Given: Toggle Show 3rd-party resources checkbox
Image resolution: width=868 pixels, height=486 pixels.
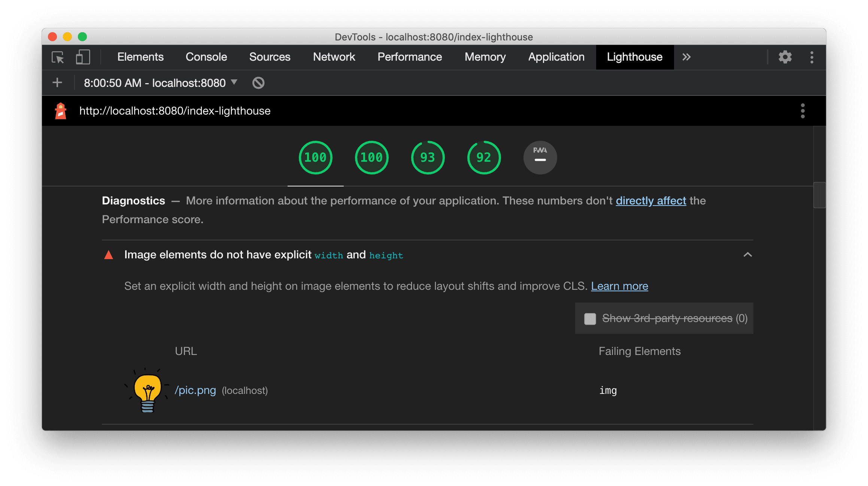Looking at the screenshot, I should pos(589,318).
